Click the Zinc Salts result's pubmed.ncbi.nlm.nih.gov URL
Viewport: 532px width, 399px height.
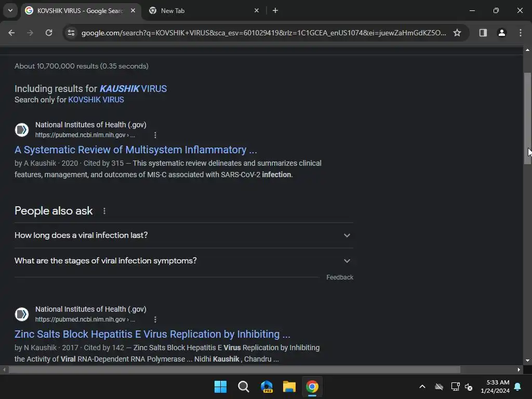tap(85, 320)
